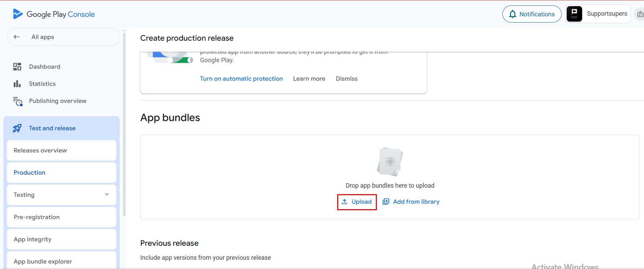This screenshot has width=644, height=269.
Task: Select Production in the sidebar
Action: [30, 173]
